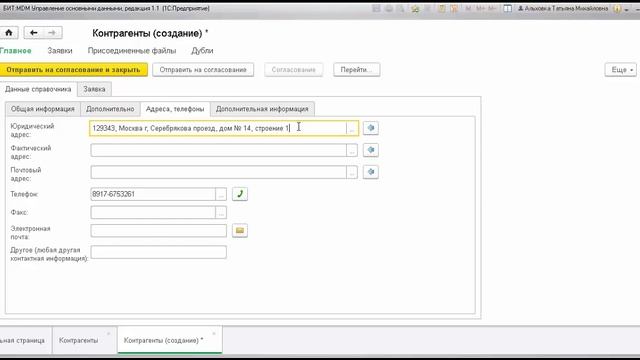Image resolution: width=640 pixels, height=360 pixels.
Task: Fill legal address using its blue arrow icon
Action: point(371,128)
